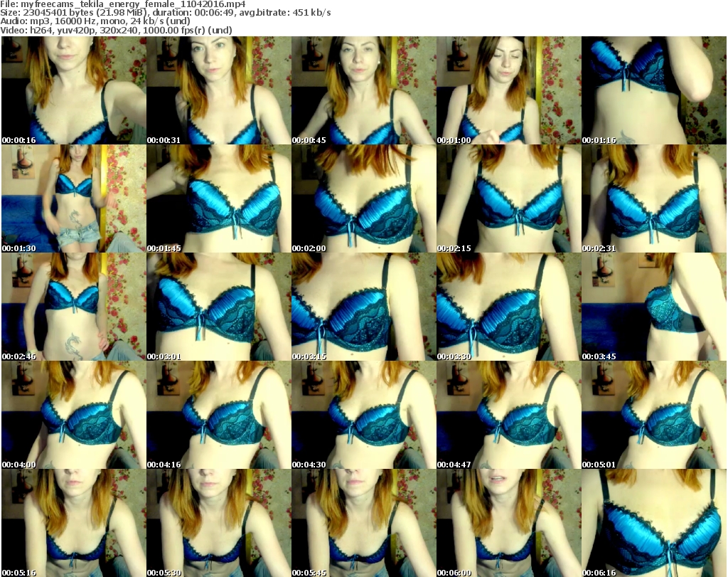
Task: Select the thumbnail frame stamped 00:04:47
Action: [509, 415]
